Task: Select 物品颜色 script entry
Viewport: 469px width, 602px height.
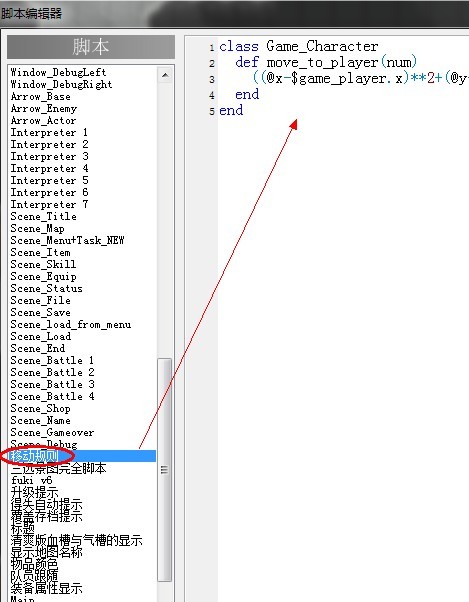Action: pyautogui.click(x=35, y=564)
